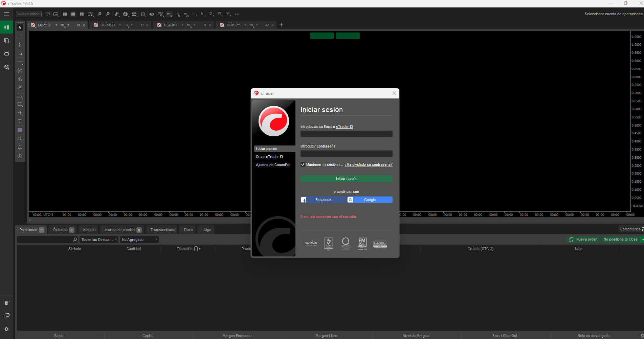Switch to single chart mode icon
This screenshot has height=339, width=644.
pyautogui.click(x=73, y=14)
